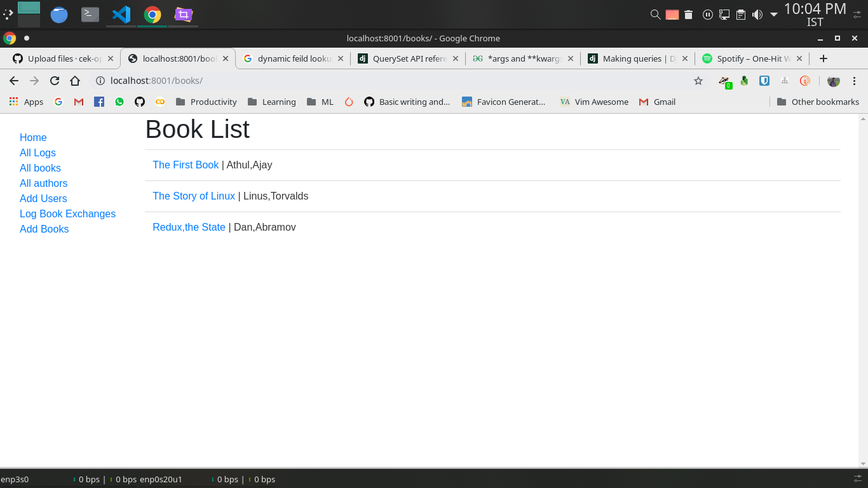View site information icon in address bar
Viewport: 868px width, 488px height.
[100, 81]
